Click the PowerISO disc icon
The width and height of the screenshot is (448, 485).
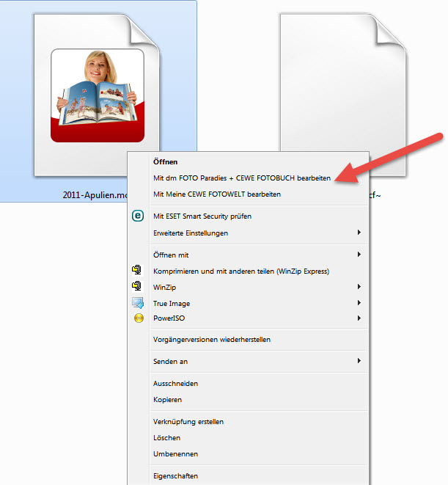[139, 318]
